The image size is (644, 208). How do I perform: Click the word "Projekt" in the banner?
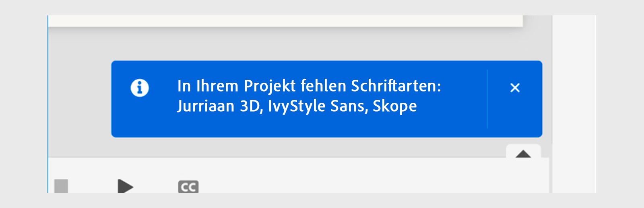[270, 86]
